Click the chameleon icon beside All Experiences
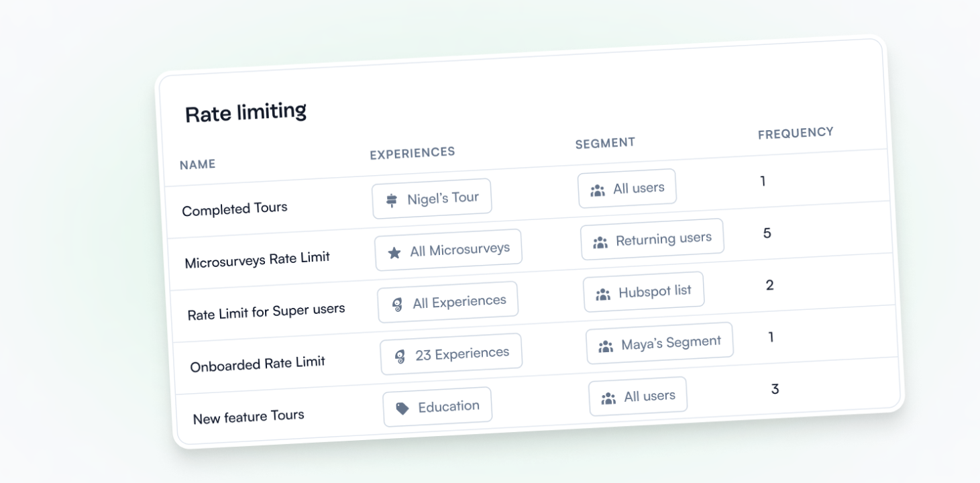 click(398, 305)
